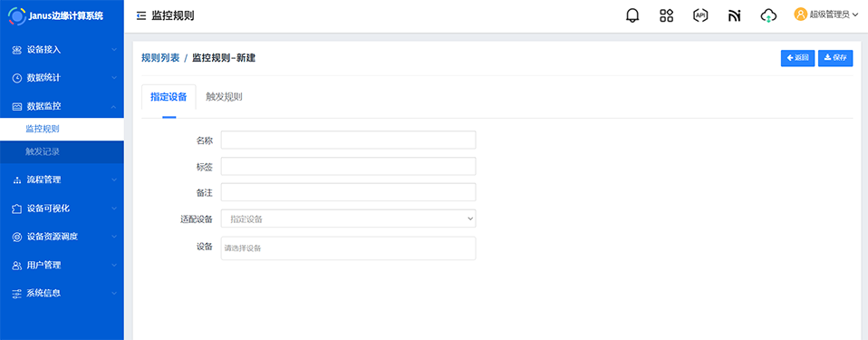Click the 返回 button
Image resolution: width=868 pixels, height=340 pixels.
pyautogui.click(x=797, y=58)
